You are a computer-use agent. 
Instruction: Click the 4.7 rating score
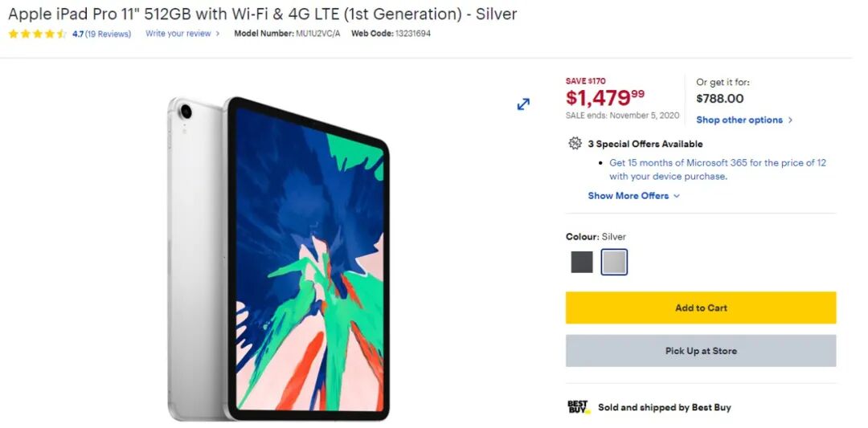(78, 34)
